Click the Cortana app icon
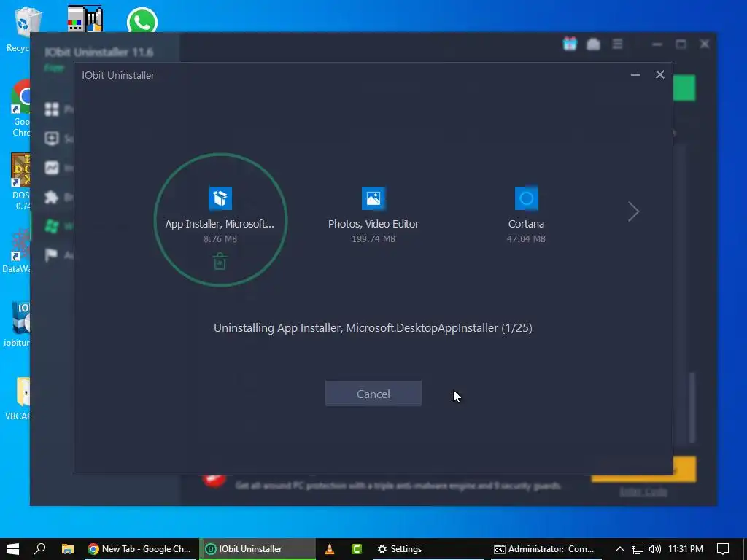 (526, 198)
